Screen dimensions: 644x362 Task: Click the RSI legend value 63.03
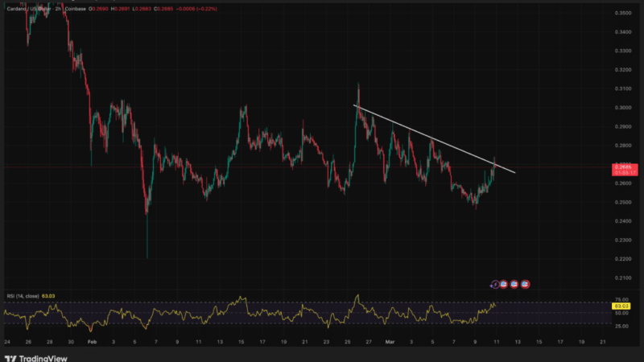click(48, 296)
